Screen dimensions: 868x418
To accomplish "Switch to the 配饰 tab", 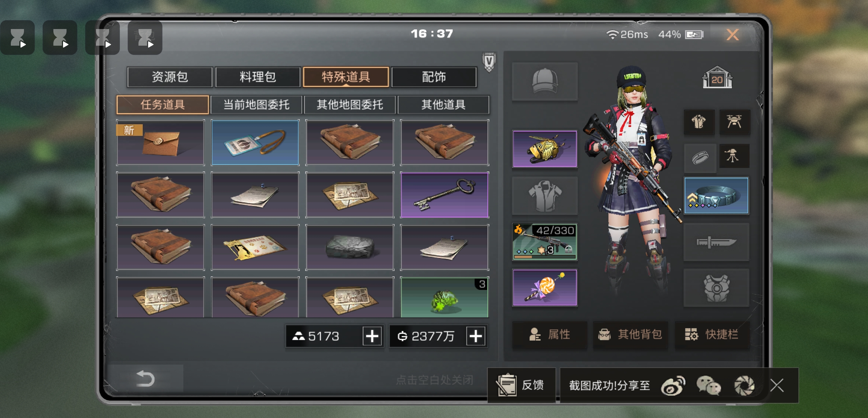I will click(x=434, y=77).
